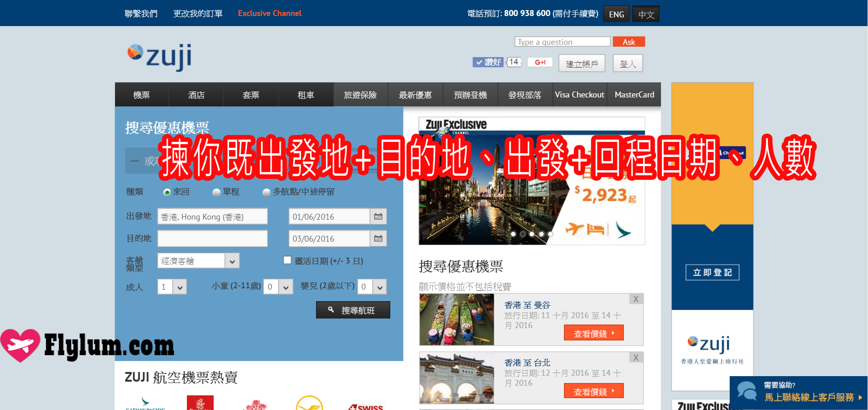Open the Visa Checkout menu item
Screen dimensions: 868x410
580,95
